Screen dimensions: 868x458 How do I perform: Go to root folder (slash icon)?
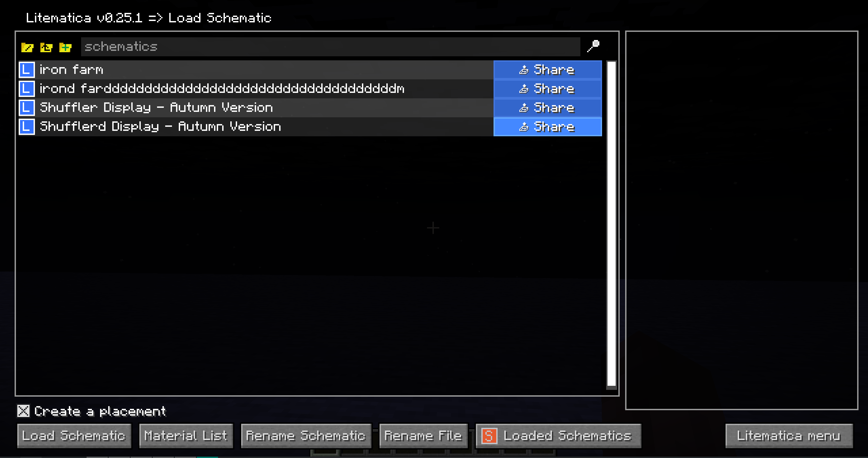27,47
